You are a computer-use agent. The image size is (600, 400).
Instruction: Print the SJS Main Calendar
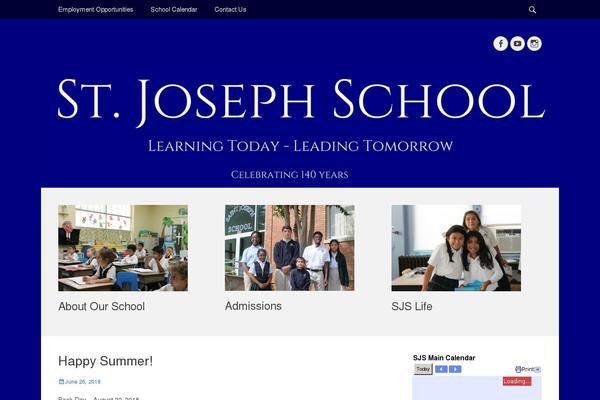click(524, 369)
